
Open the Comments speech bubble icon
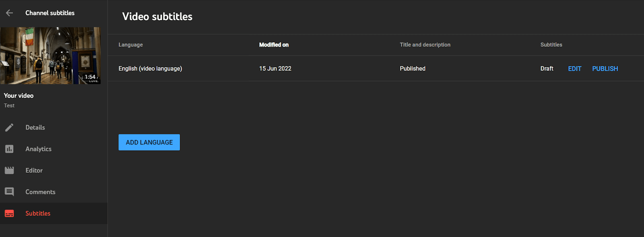9,192
